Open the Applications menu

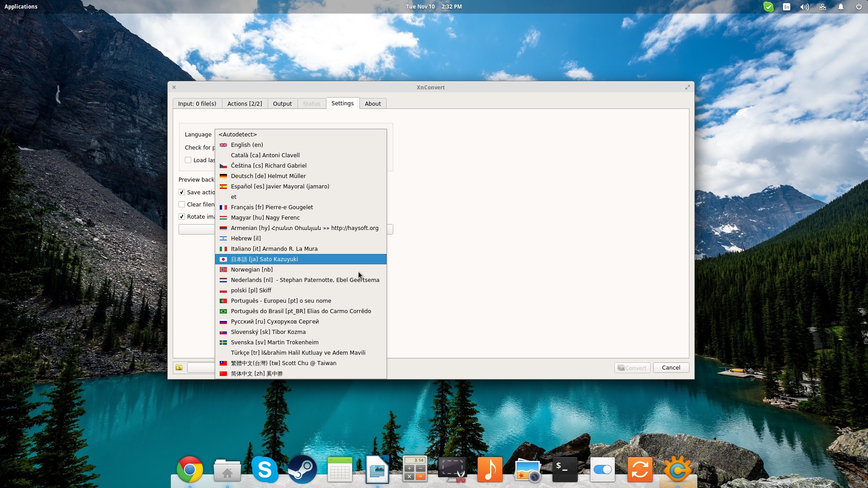click(21, 7)
